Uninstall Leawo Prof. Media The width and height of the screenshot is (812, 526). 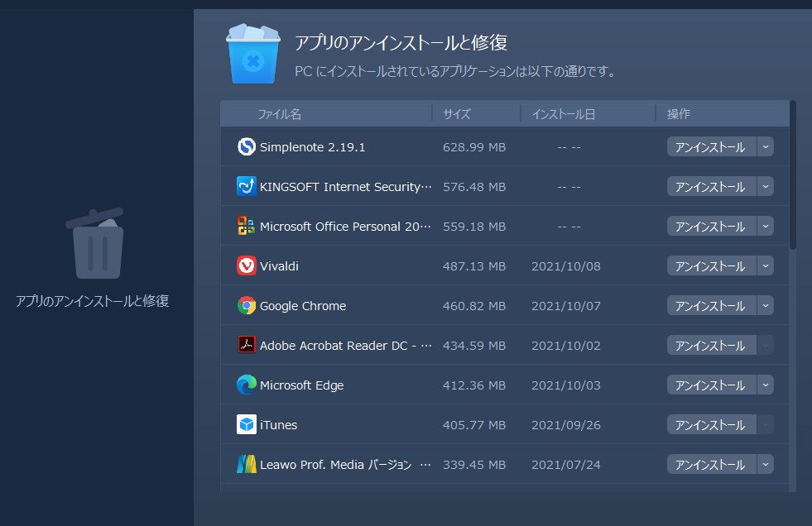711,465
